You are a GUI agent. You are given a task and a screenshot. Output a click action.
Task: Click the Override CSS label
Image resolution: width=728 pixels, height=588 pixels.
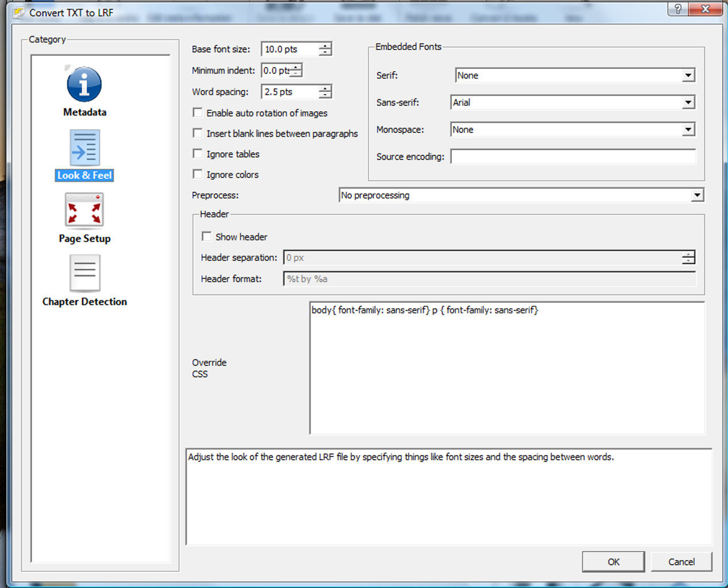209,368
